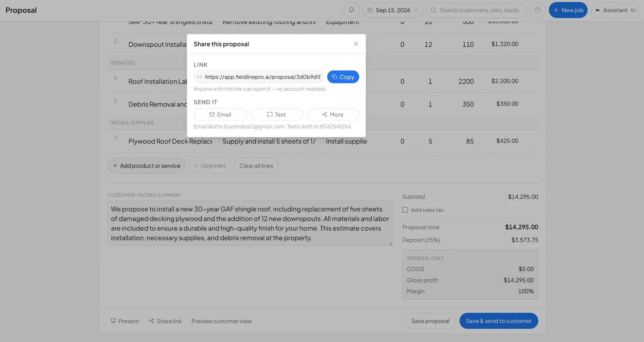Click Share link in the bottom bar

165,321
